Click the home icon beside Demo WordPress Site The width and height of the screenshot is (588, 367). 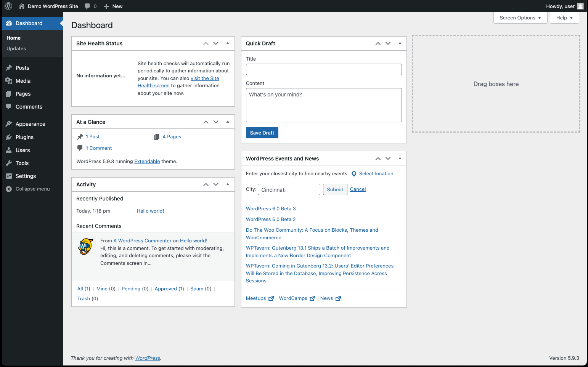click(22, 6)
